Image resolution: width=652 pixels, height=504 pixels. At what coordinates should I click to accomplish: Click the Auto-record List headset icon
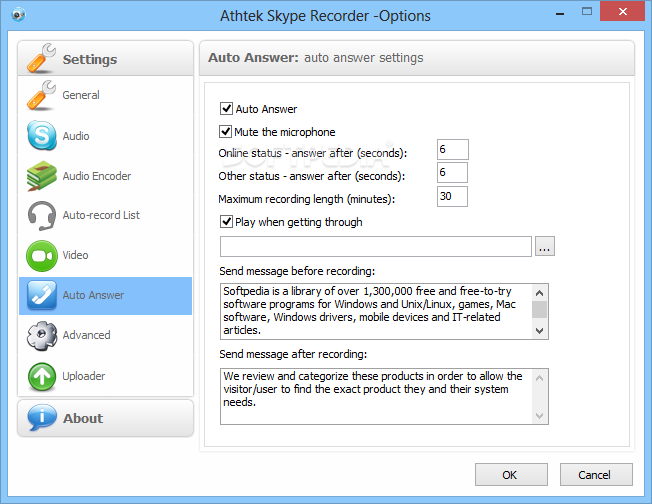pyautogui.click(x=42, y=215)
